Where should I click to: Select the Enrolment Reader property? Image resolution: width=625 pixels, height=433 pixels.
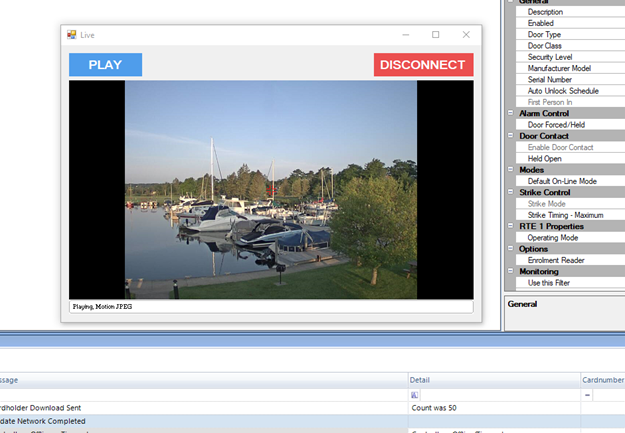click(x=570, y=260)
